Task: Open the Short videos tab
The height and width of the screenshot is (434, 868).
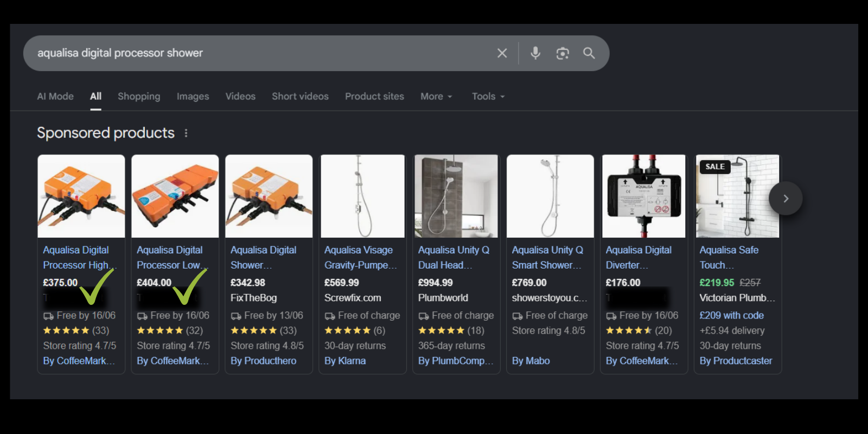Action: pos(300,97)
